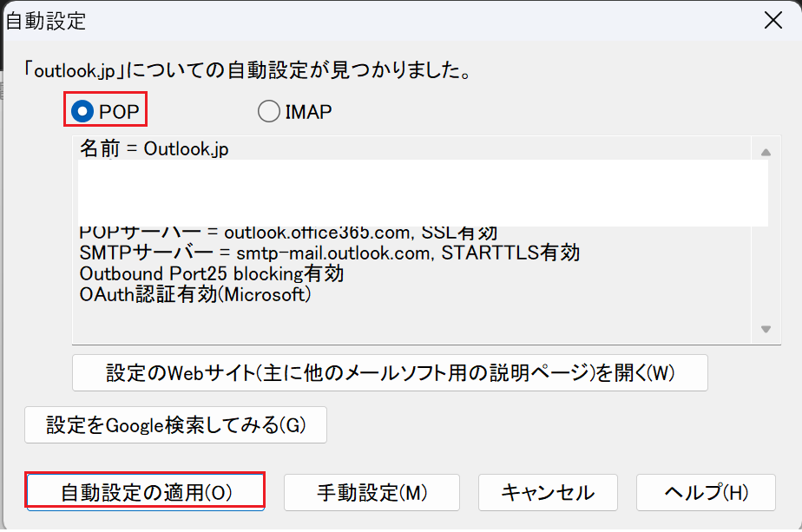Click the POPサーバー outlook.office365.com line
This screenshot has width=802, height=532.
(288, 233)
